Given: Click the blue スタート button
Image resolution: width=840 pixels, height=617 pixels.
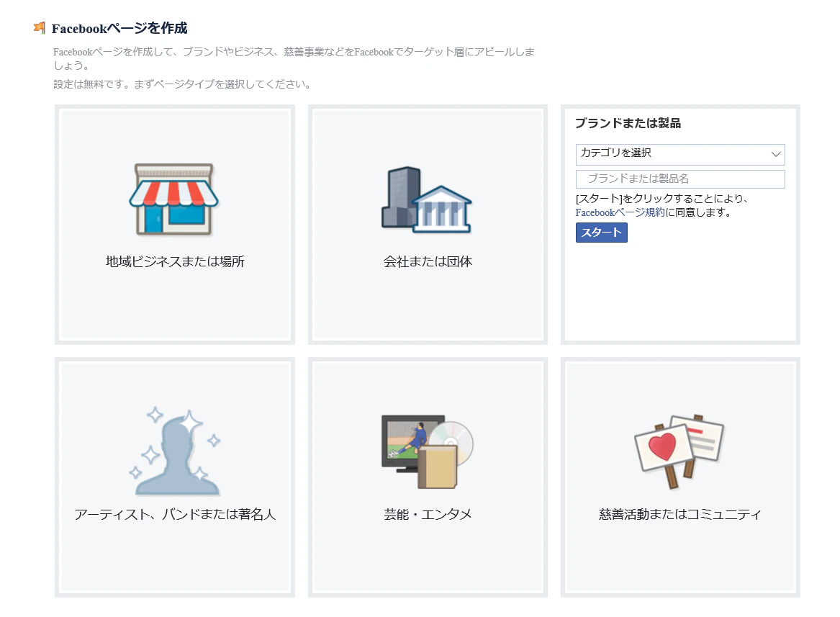Looking at the screenshot, I should click(x=601, y=233).
